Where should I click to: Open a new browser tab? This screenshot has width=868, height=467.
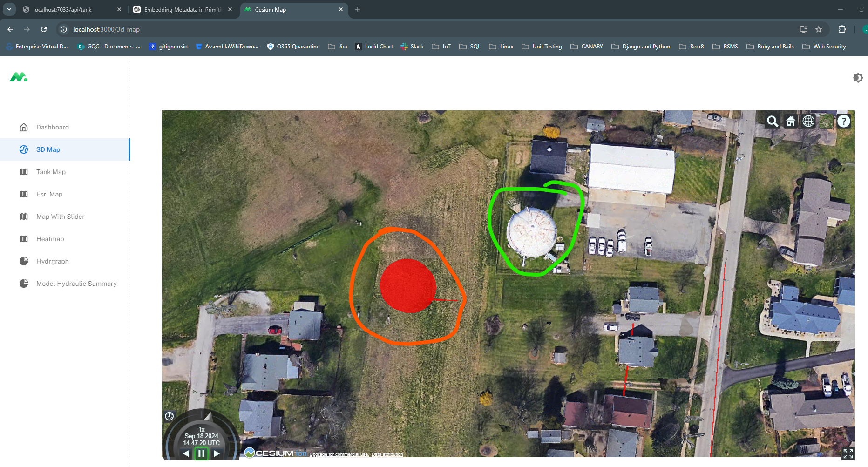pos(358,9)
